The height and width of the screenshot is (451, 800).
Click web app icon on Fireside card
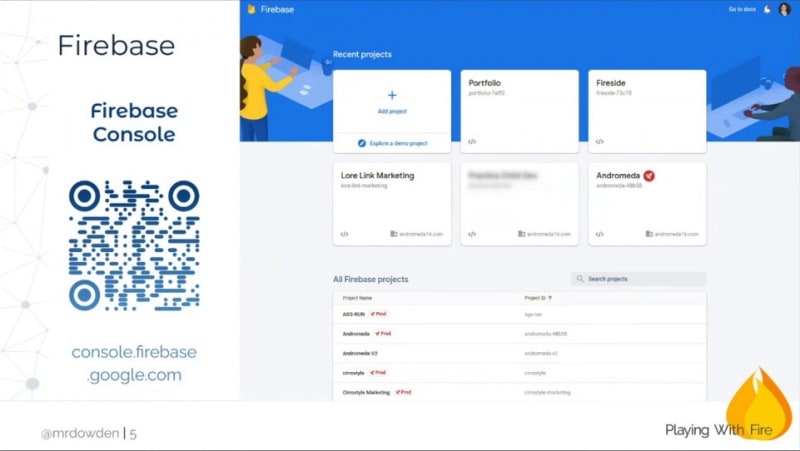599,142
